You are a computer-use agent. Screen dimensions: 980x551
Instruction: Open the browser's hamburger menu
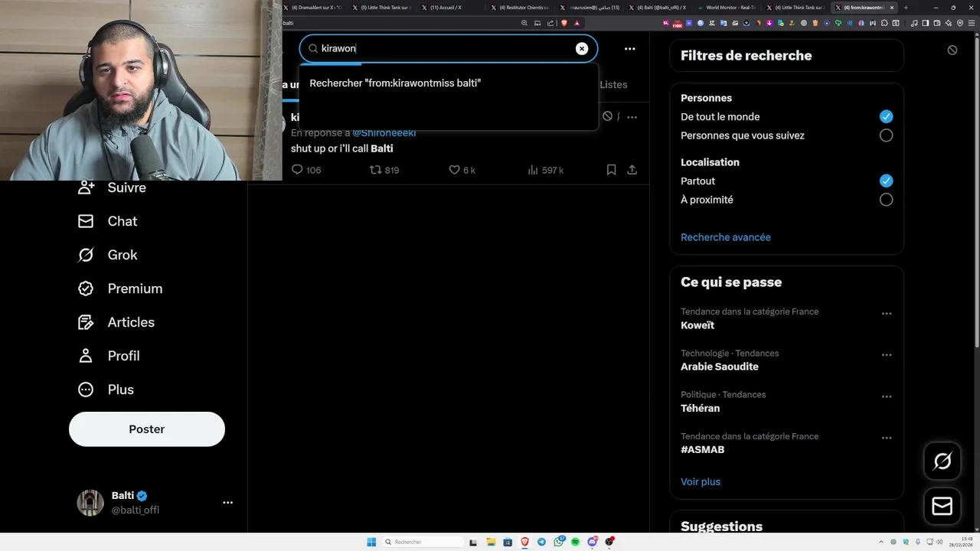(x=972, y=23)
